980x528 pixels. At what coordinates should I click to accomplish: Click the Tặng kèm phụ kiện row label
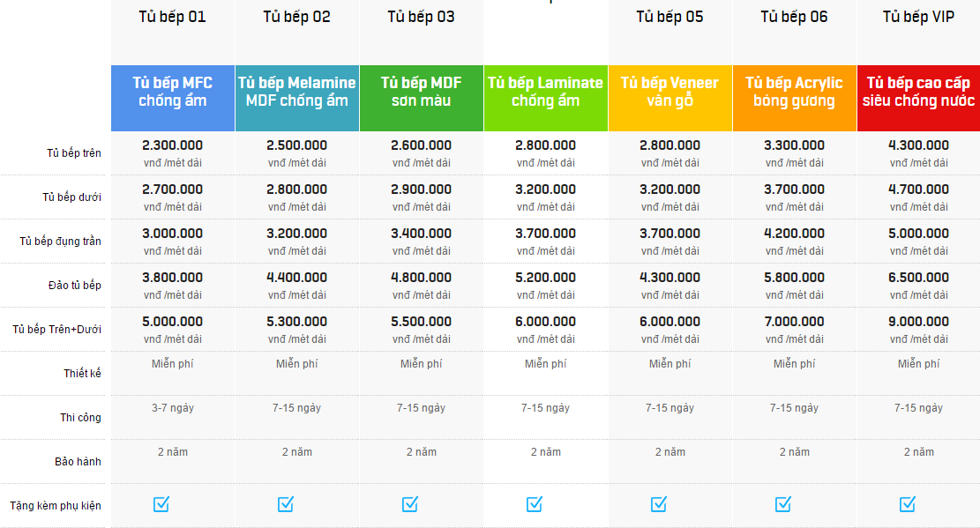coord(55,505)
